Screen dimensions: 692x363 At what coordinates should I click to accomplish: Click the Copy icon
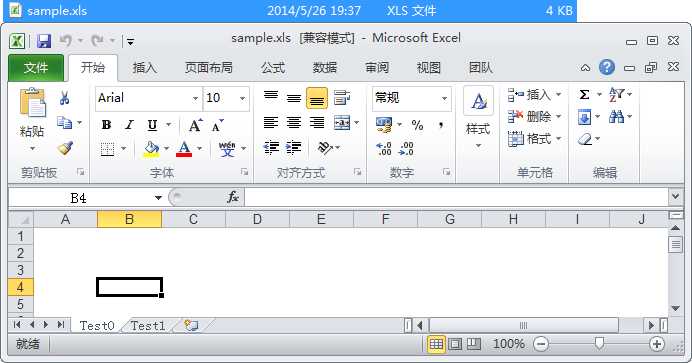64,122
